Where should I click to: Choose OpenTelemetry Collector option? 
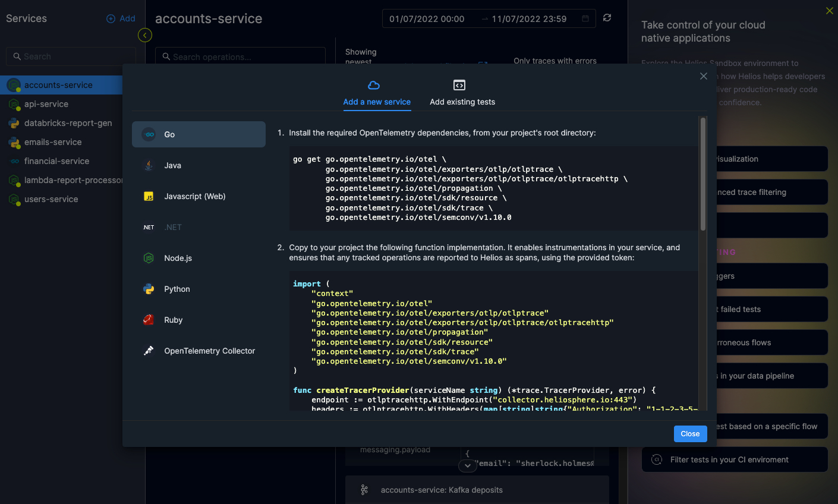[199, 351]
